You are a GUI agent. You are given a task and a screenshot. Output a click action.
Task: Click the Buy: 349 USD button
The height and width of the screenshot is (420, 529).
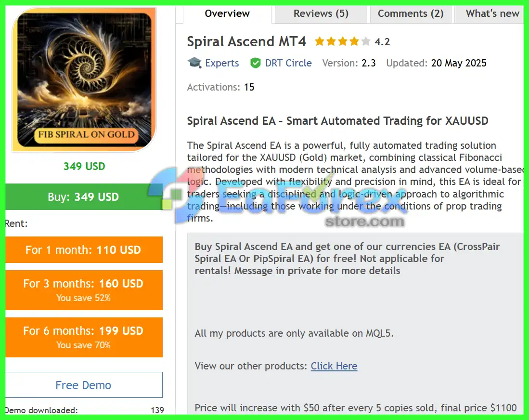click(x=84, y=197)
